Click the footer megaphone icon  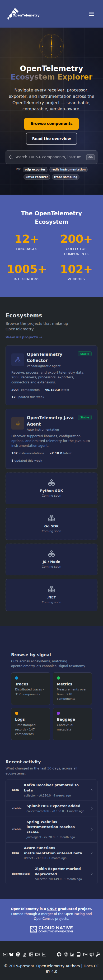click(91, 955)
